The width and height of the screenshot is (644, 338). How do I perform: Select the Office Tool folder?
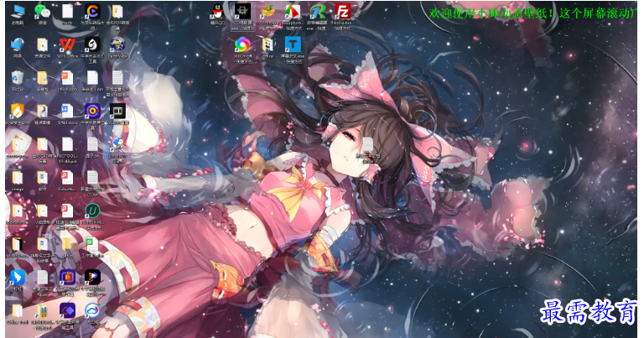click(18, 311)
